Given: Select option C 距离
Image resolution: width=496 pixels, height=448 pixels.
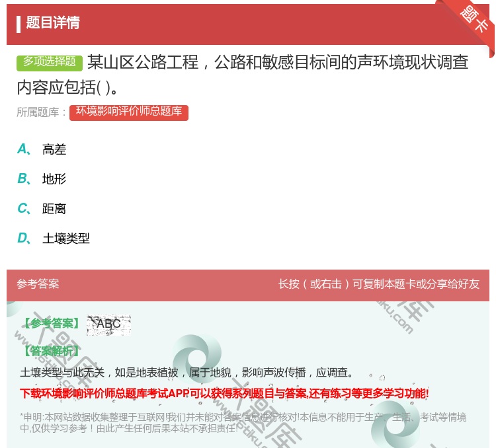Looking at the screenshot, I should pos(42,209).
